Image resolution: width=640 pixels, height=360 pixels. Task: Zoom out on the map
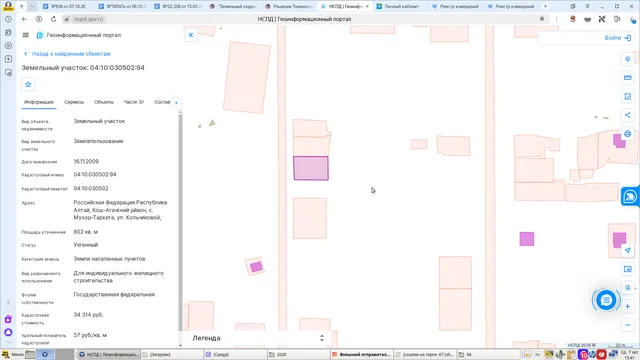coord(628,325)
